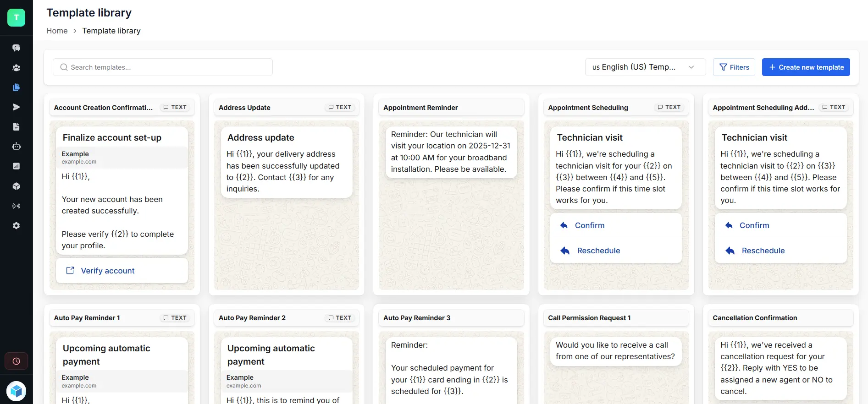Screen dimensions: 868x404
Task: Click the broadcast signal icon in sidebar
Action: pos(16,206)
